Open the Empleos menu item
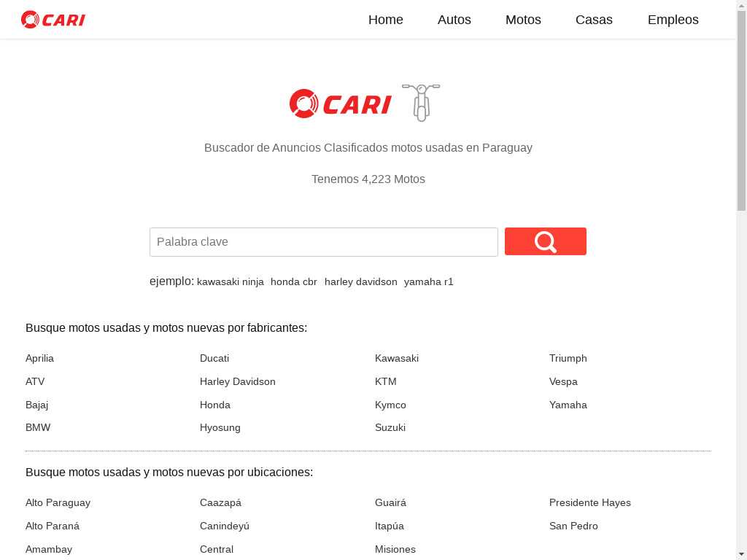The width and height of the screenshot is (747, 560). coord(673,20)
